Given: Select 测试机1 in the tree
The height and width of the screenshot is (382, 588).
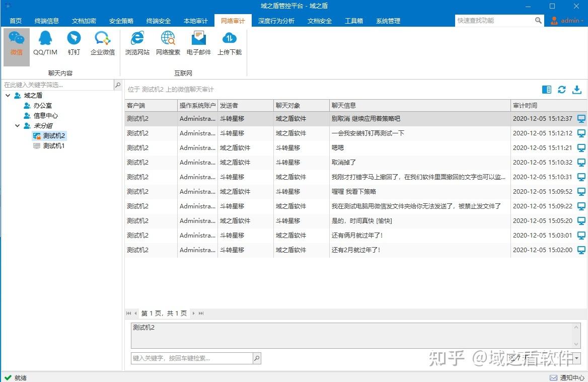Looking at the screenshot, I should pos(49,146).
